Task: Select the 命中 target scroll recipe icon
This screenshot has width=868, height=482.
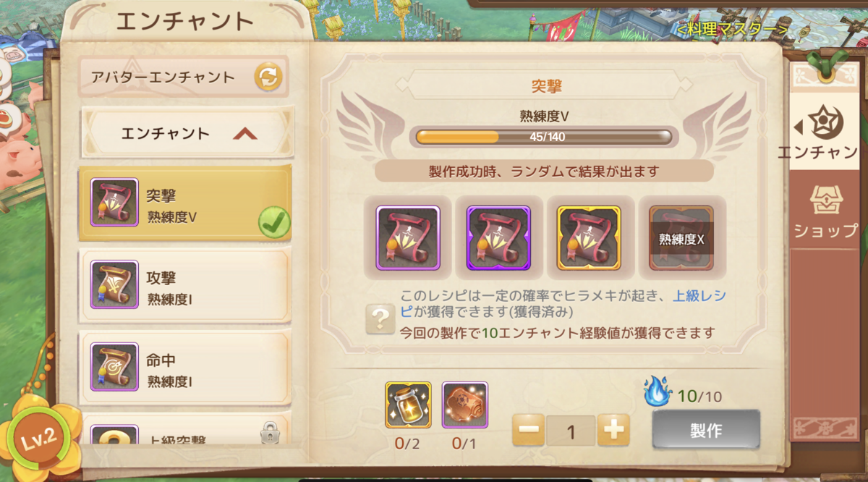Action: (x=114, y=367)
